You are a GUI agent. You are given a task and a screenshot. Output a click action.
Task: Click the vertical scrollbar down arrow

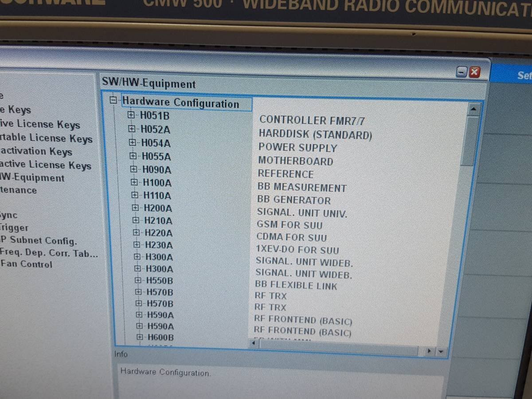coord(441,352)
